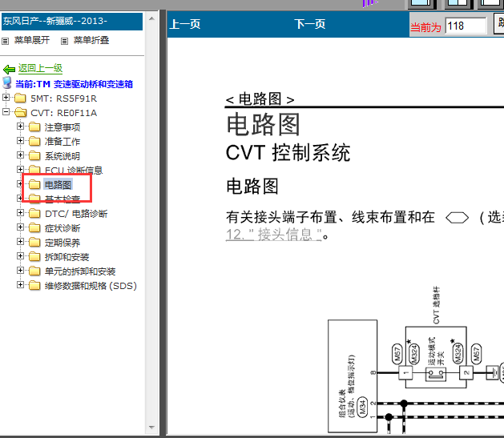The width and height of the screenshot is (504, 438).
Task: Collapse the CVT: RE0F11A node
Action: click(x=6, y=112)
